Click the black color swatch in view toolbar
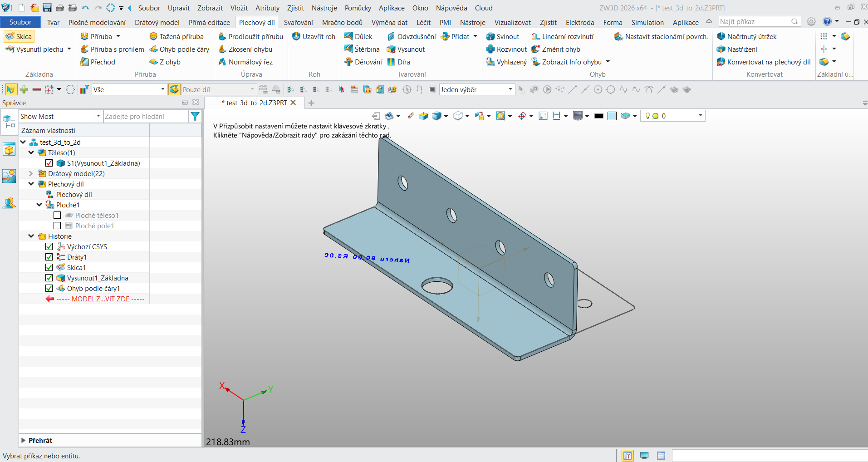This screenshot has width=868, height=462. [x=599, y=116]
